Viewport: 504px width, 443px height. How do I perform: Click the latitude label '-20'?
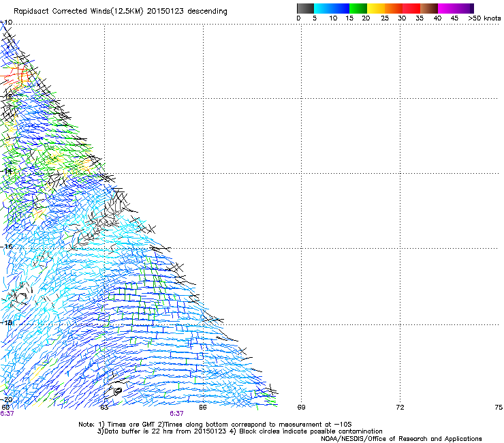point(6,399)
